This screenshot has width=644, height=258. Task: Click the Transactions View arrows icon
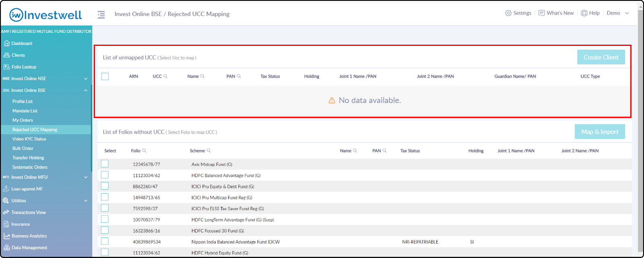[x=6, y=212]
